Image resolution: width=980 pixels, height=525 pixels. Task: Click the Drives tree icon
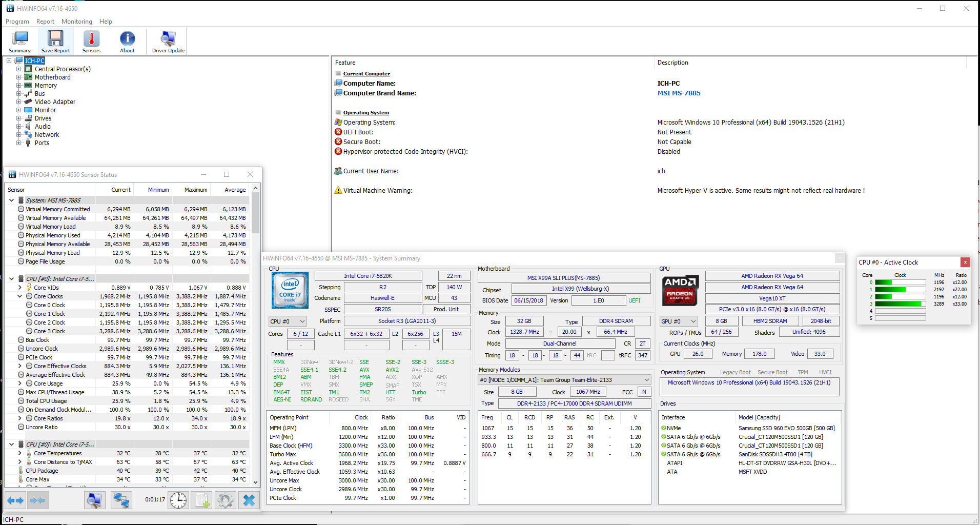(x=28, y=118)
